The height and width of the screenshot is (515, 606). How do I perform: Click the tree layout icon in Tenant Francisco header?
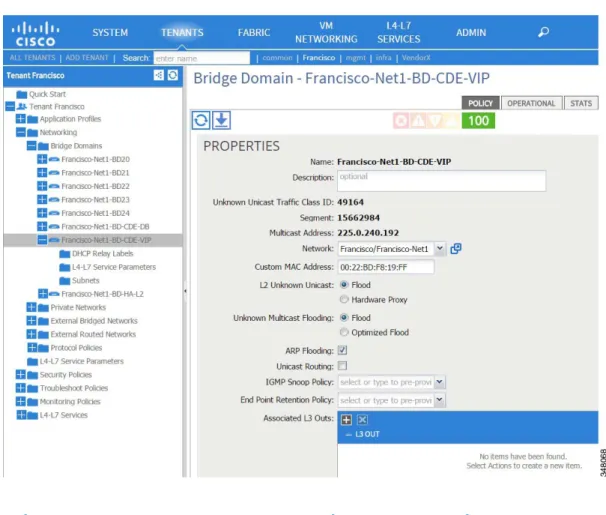click(159, 75)
